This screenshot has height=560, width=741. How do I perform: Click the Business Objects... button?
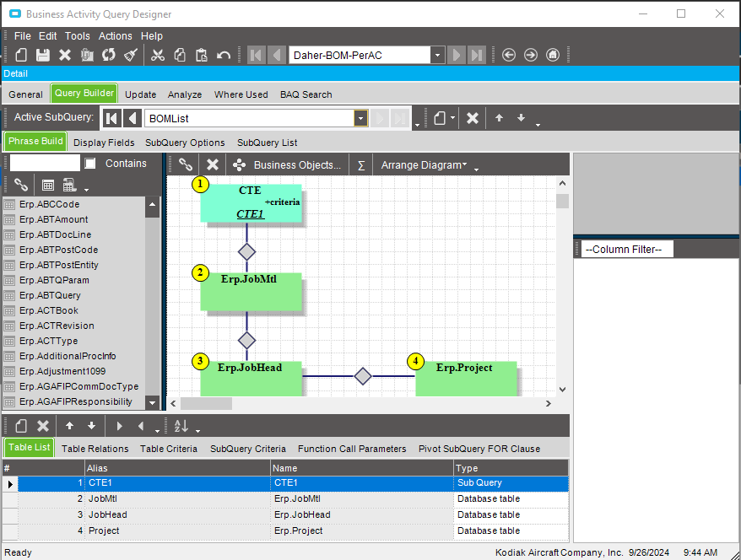(x=297, y=164)
